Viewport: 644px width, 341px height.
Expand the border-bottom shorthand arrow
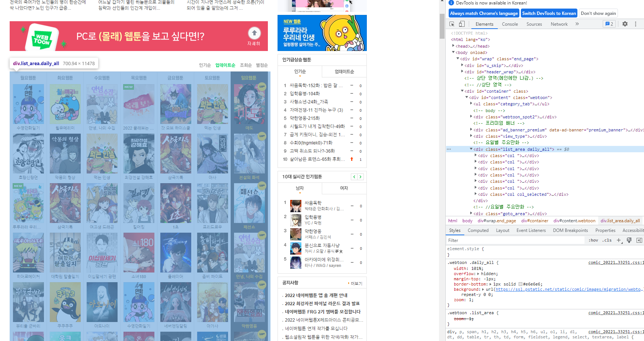tap(490, 284)
